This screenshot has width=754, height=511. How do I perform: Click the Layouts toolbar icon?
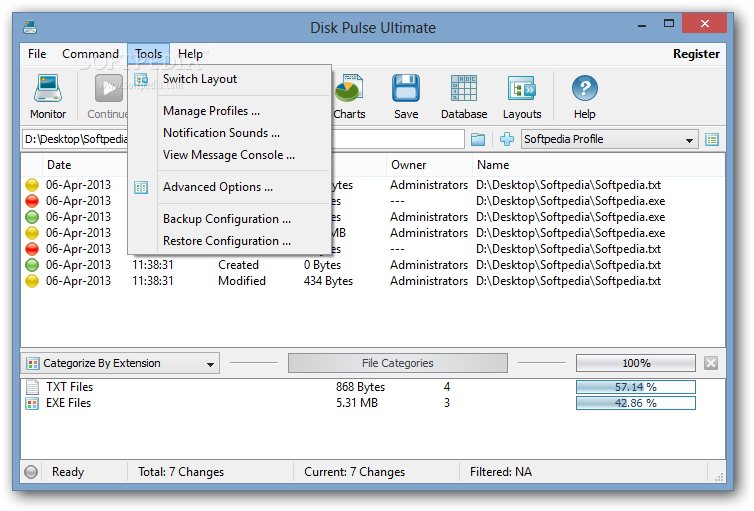coord(522,88)
